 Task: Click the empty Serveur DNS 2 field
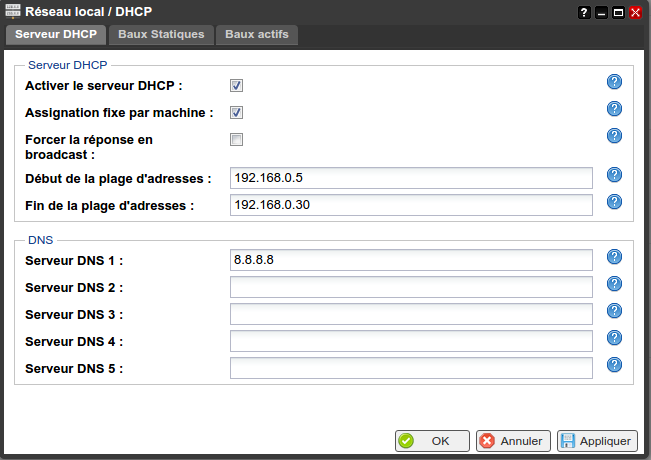point(411,287)
